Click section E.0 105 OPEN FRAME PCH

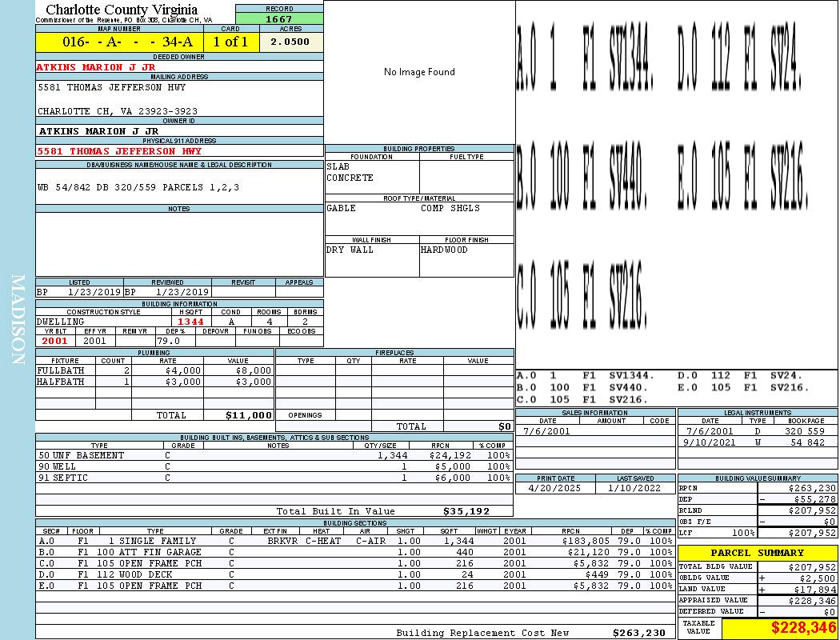pyautogui.click(x=355, y=586)
